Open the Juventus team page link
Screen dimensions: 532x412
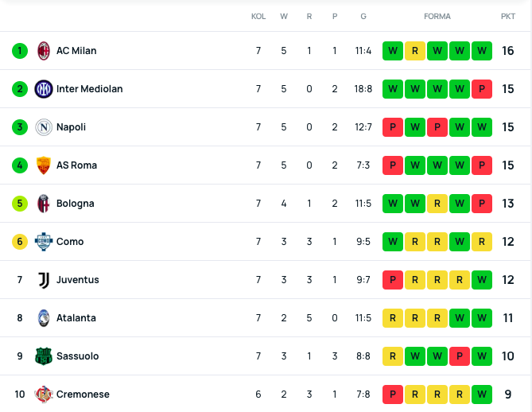pyautogui.click(x=78, y=280)
